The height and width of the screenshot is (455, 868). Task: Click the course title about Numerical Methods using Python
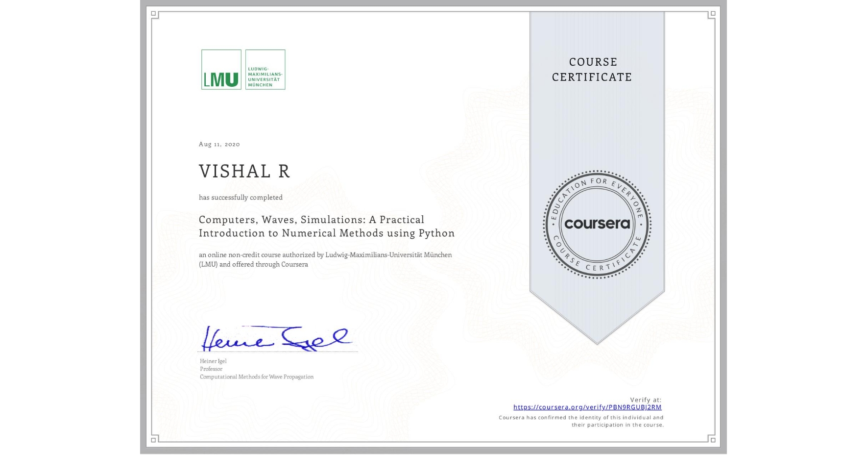coord(326,226)
